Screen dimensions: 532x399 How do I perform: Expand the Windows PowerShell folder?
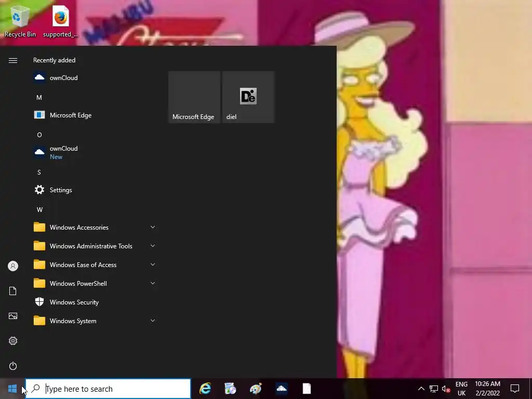pyautogui.click(x=95, y=283)
